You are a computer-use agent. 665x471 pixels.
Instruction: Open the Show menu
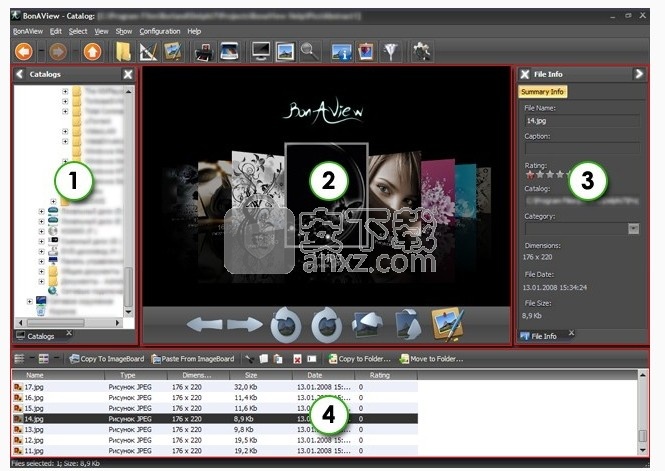point(124,31)
